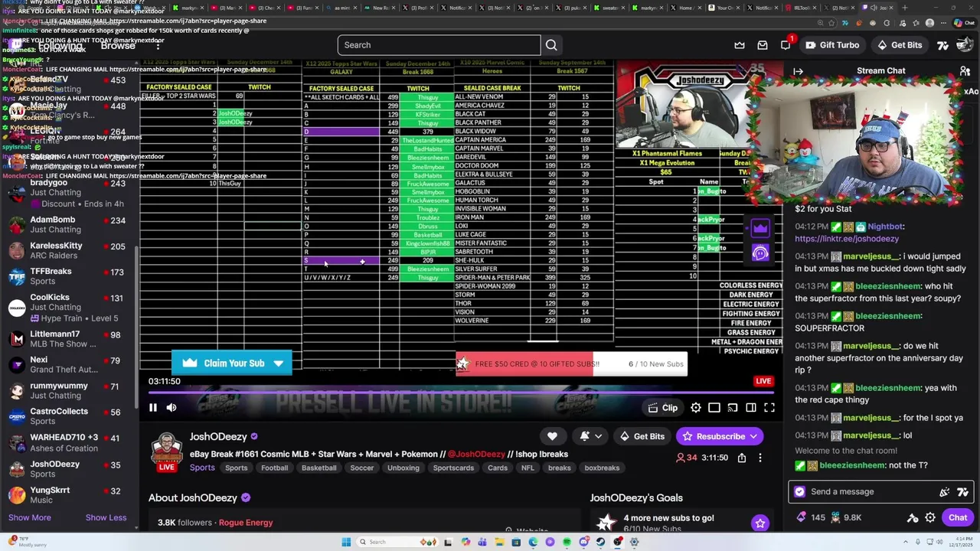Click goal star button in Goals panel
This screenshot has height=551, width=980.
(x=759, y=523)
